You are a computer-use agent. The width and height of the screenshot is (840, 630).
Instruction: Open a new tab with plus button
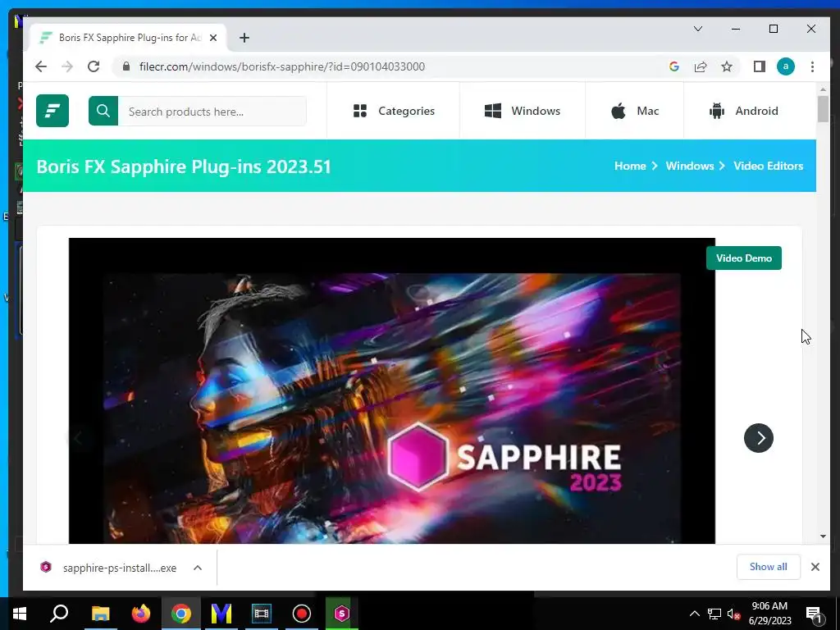pyautogui.click(x=244, y=38)
